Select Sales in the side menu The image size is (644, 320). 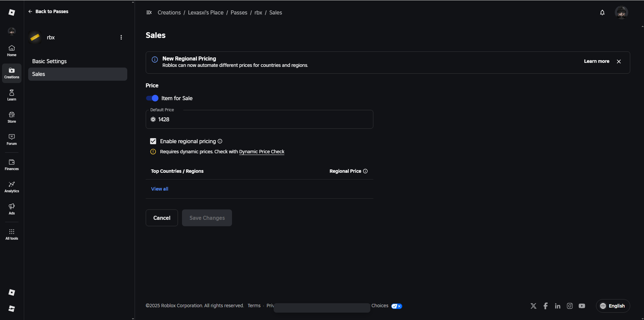78,74
